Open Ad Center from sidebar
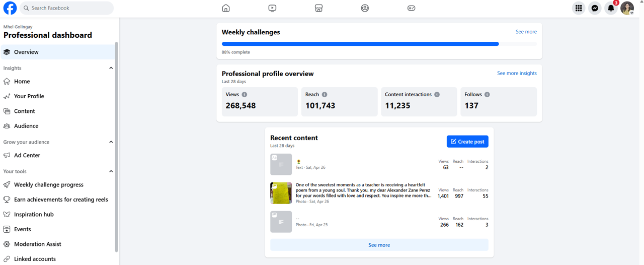Image resolution: width=644 pixels, height=265 pixels. (x=27, y=155)
